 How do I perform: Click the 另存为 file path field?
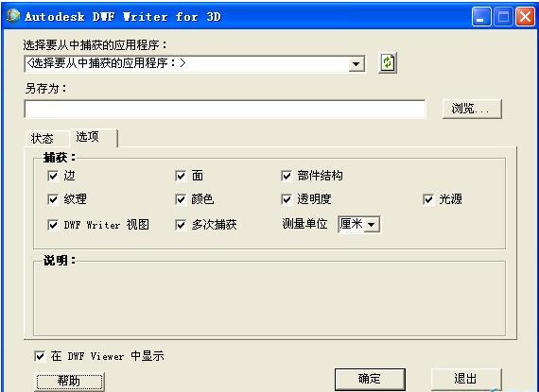[225, 110]
